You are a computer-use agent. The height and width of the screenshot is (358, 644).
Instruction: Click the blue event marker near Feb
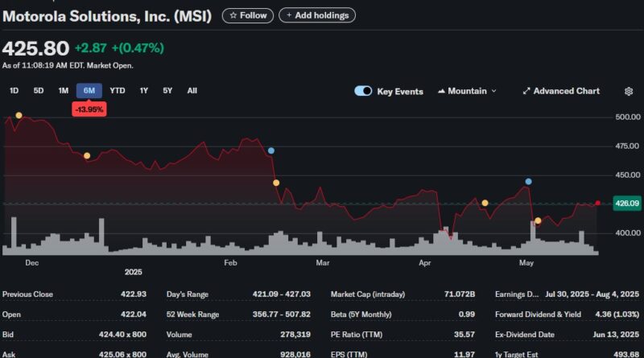[271, 150]
